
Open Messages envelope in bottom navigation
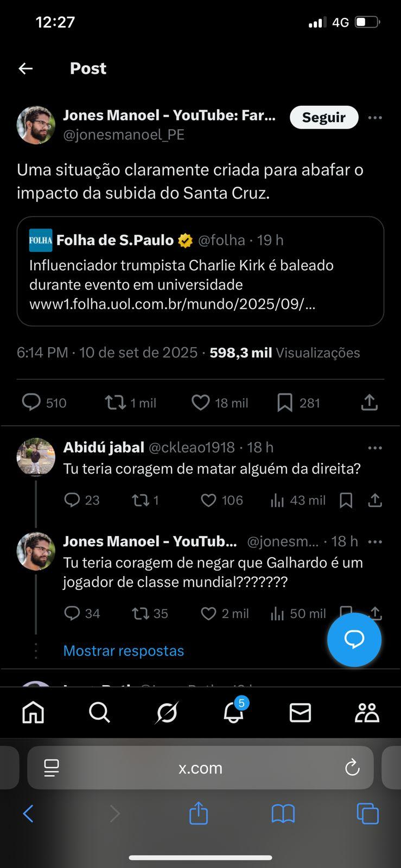[300, 712]
